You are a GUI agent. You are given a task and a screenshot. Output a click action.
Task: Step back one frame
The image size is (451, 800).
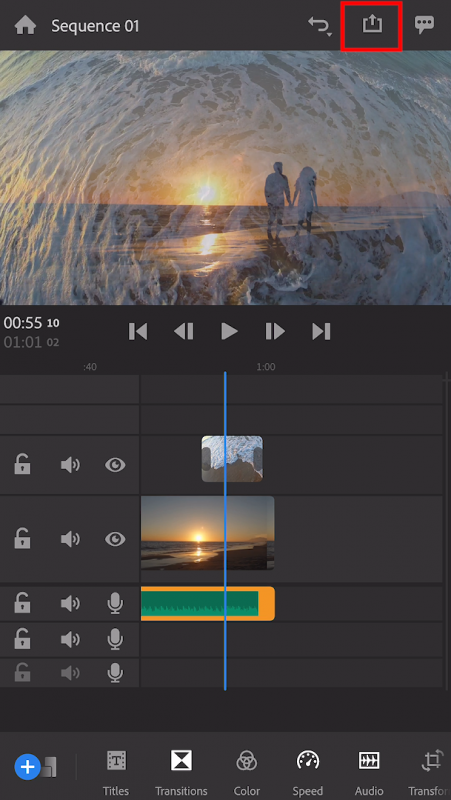184,332
